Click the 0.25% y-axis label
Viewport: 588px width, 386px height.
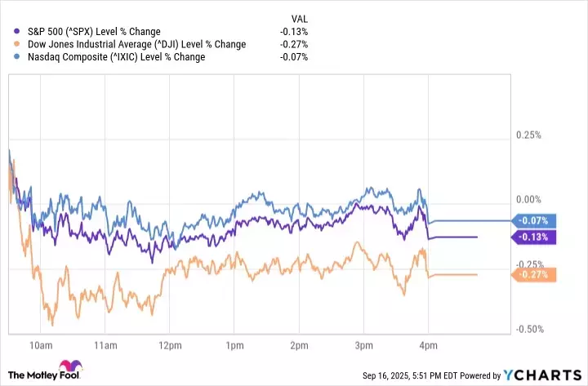coord(529,135)
